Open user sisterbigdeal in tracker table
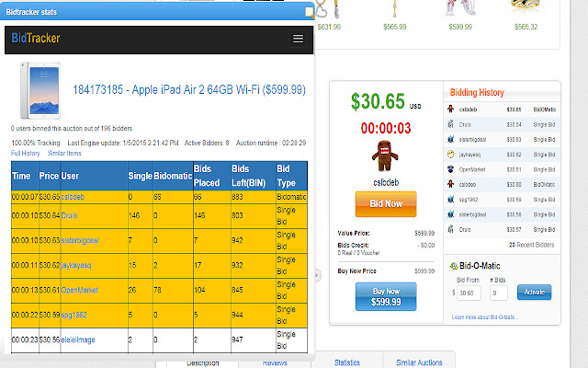This screenshot has width=588, height=368. tap(80, 240)
